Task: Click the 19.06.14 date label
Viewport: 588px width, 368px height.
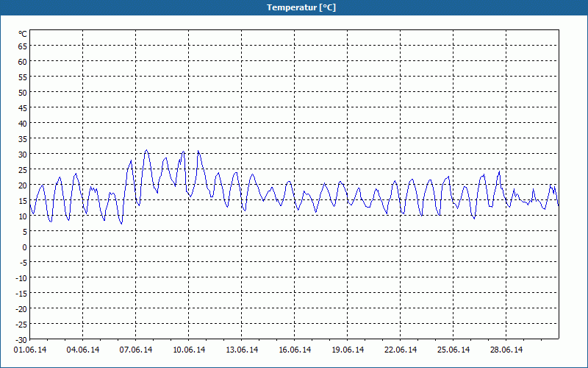Action: (348, 350)
